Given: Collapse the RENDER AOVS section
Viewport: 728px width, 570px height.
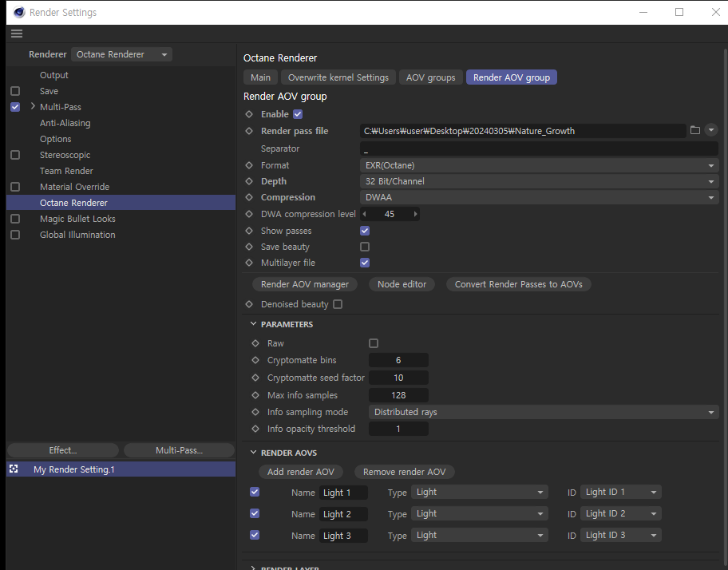Looking at the screenshot, I should tap(253, 452).
